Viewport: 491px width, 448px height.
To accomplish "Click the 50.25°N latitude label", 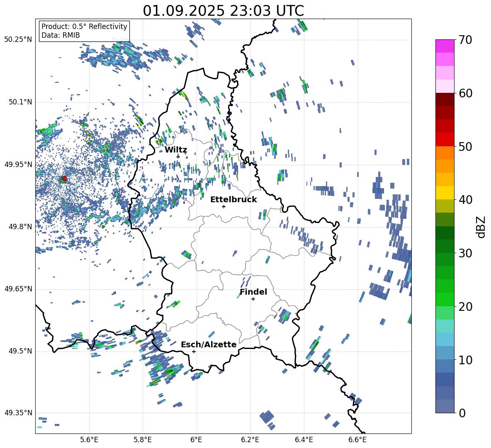I will point(18,40).
